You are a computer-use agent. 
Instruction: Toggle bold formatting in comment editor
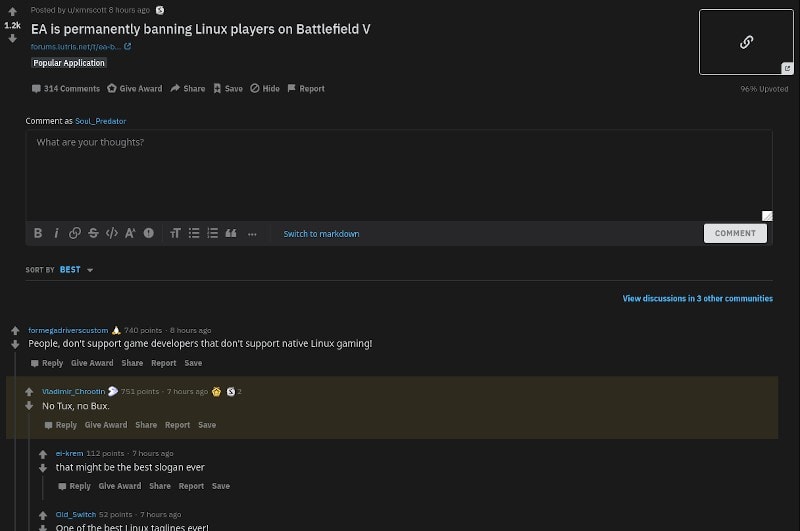[38, 233]
